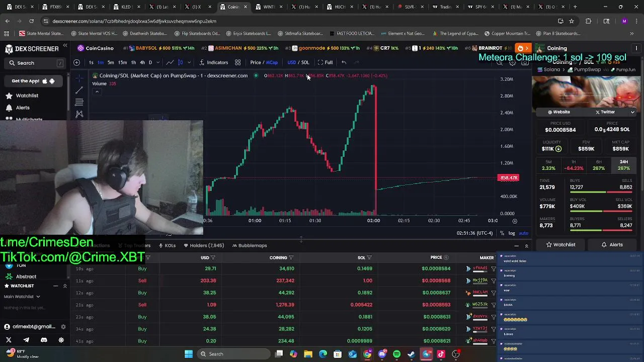Select the 15m timeframe

tap(122, 62)
